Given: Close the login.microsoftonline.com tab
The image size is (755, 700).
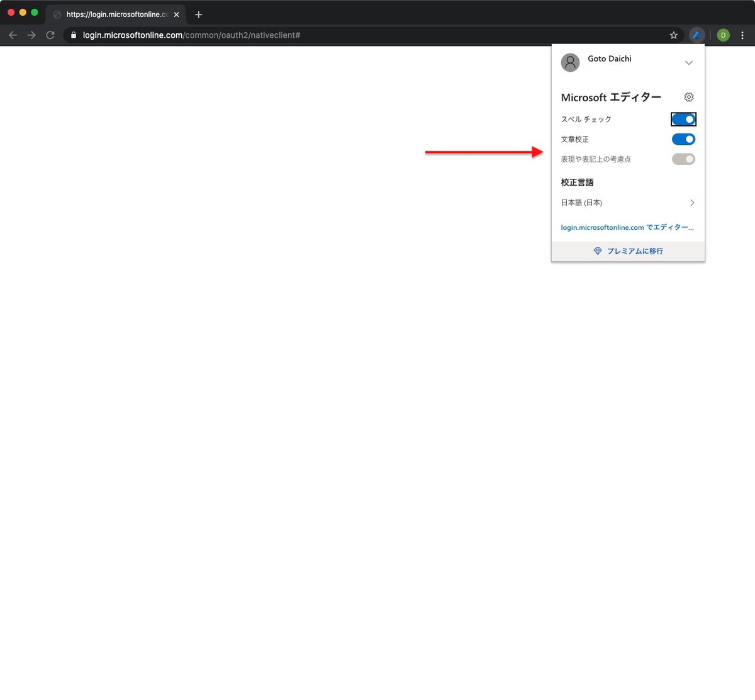Looking at the screenshot, I should [x=176, y=14].
